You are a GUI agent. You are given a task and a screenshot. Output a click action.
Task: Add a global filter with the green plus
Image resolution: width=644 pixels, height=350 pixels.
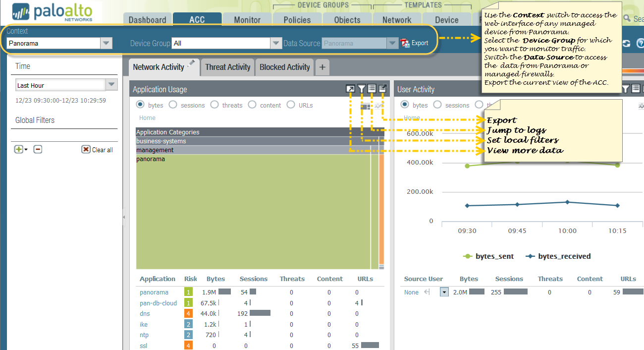point(19,149)
